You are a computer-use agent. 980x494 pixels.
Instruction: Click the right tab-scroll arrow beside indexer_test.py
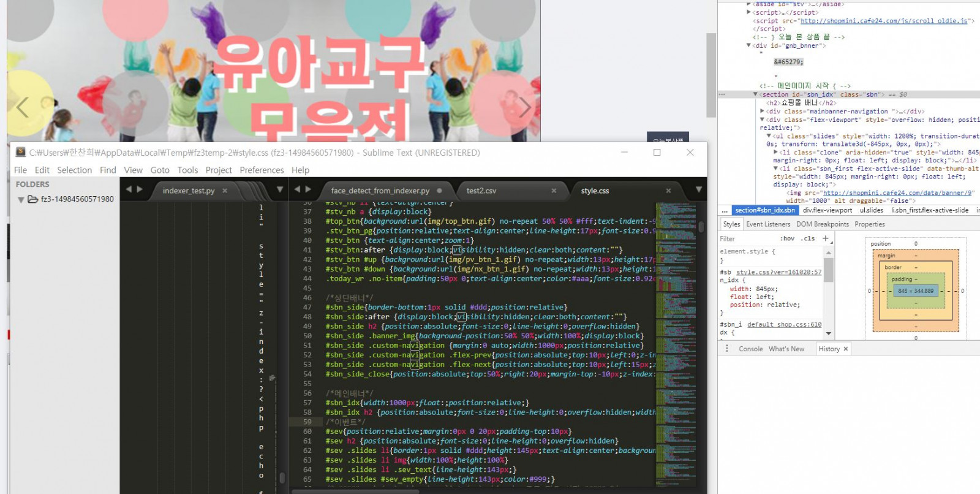pos(140,189)
